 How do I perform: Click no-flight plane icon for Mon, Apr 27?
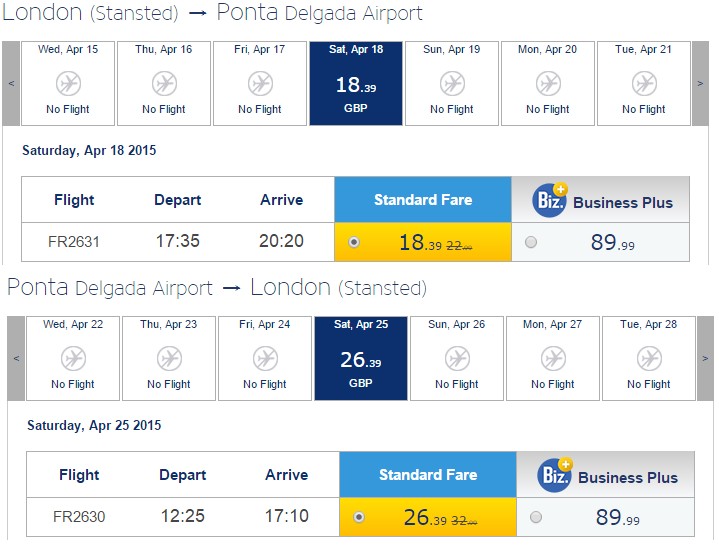553,358
